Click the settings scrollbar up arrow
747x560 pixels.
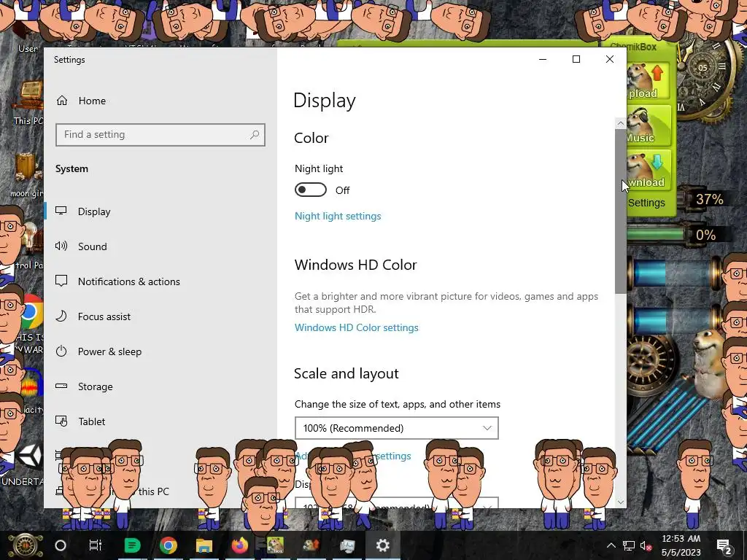pyautogui.click(x=620, y=123)
